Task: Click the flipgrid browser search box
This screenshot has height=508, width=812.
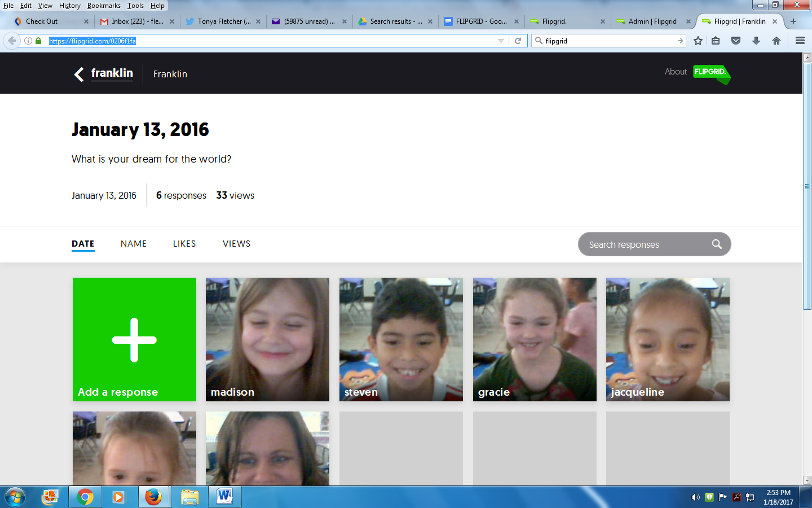Action: pos(608,41)
